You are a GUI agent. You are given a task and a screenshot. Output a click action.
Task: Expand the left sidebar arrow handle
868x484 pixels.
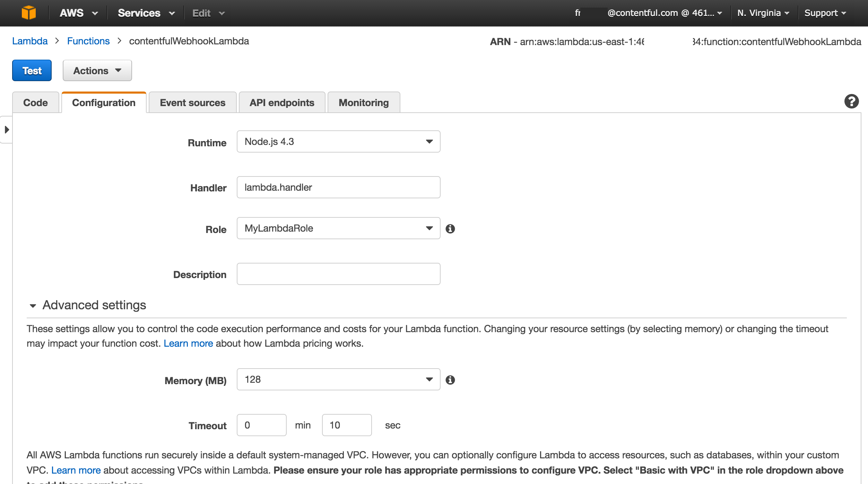[x=7, y=130]
